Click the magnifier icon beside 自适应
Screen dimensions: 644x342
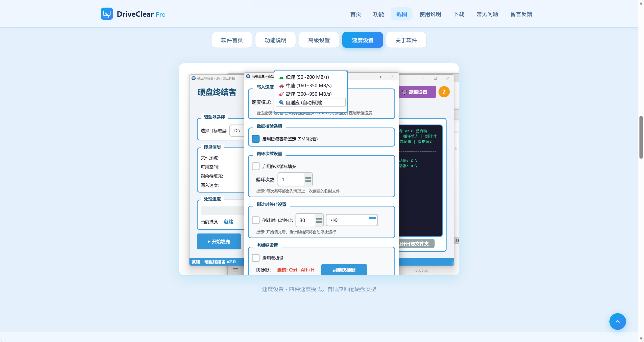pos(281,102)
